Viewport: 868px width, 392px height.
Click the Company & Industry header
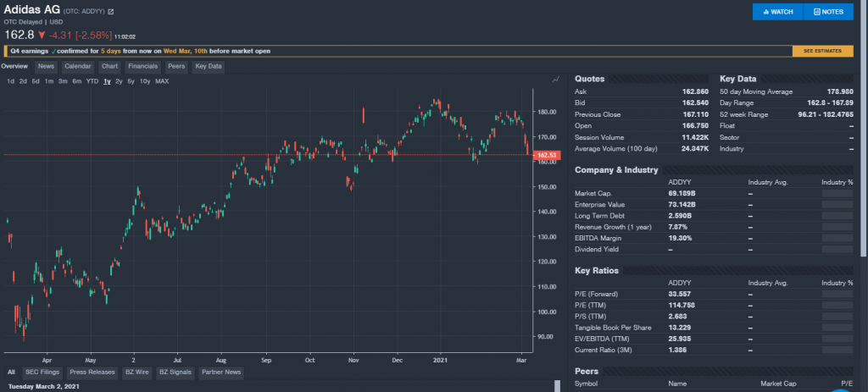pos(616,170)
